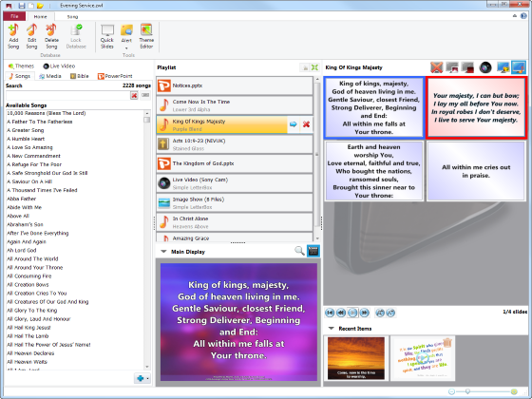Click the Add Song ribbon icon
The width and height of the screenshot is (532, 399).
13,36
